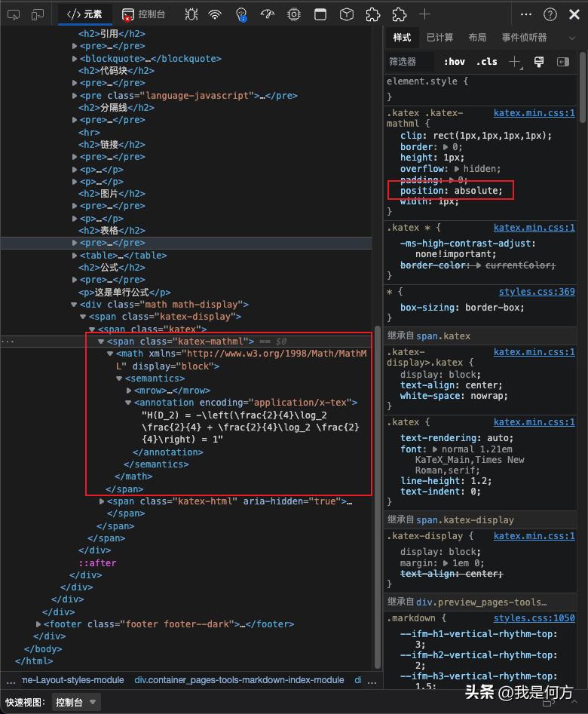Viewport: 588px width, 714px height.
Task: Select the ::after pseudo-element row
Action: pos(97,562)
